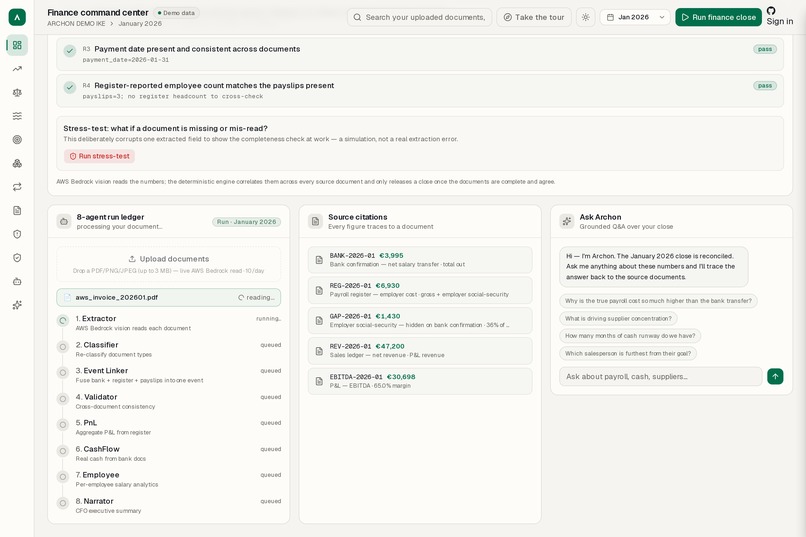Open the sparkles icon in sidebar

pos(17,305)
